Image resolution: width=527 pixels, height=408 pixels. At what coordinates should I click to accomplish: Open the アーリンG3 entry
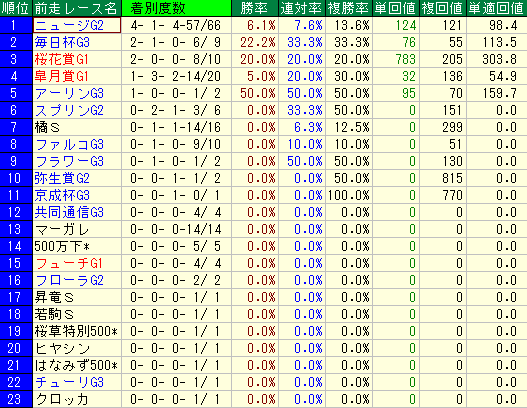[69, 93]
